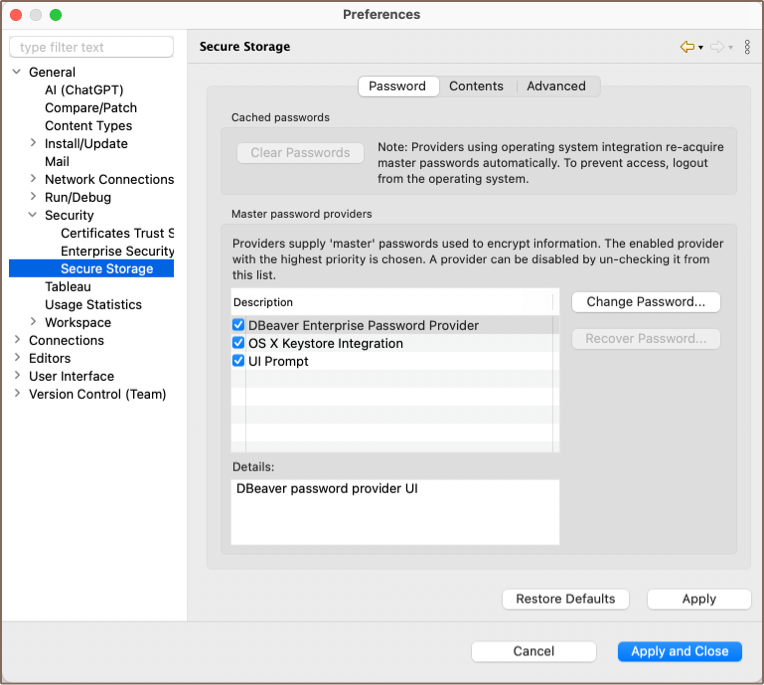Click the back navigation arrow icon
This screenshot has width=764, height=685.
(687, 47)
